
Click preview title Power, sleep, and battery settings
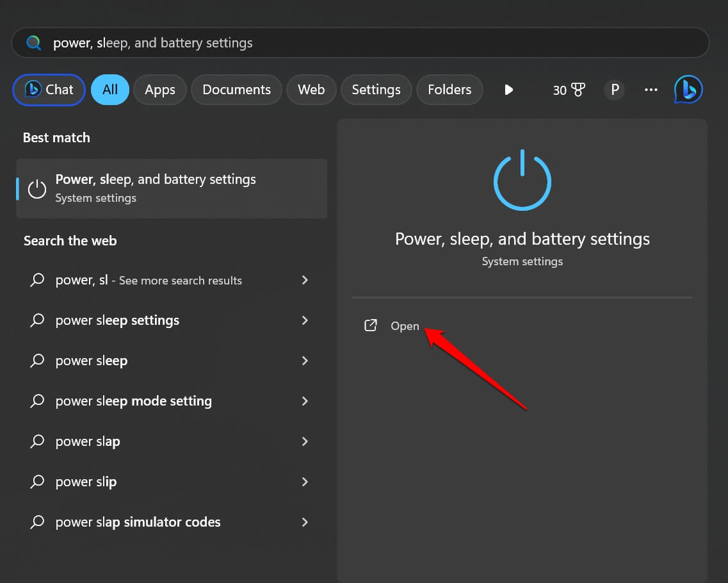(x=522, y=239)
